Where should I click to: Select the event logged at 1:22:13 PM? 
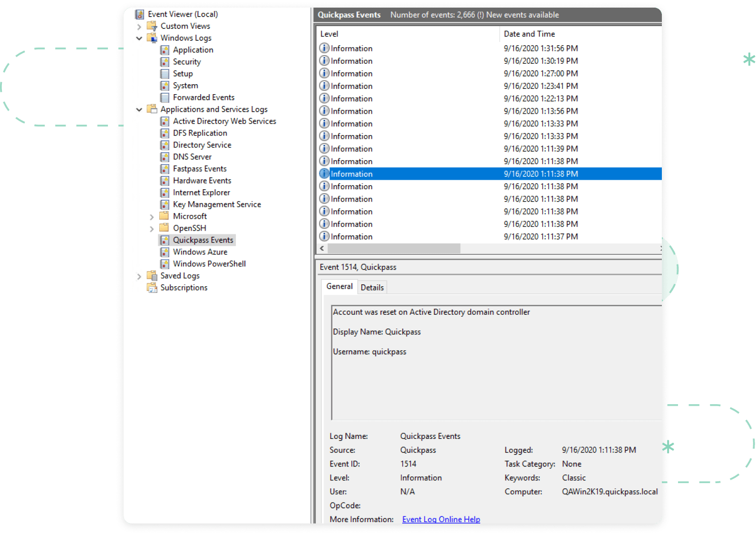(489, 98)
